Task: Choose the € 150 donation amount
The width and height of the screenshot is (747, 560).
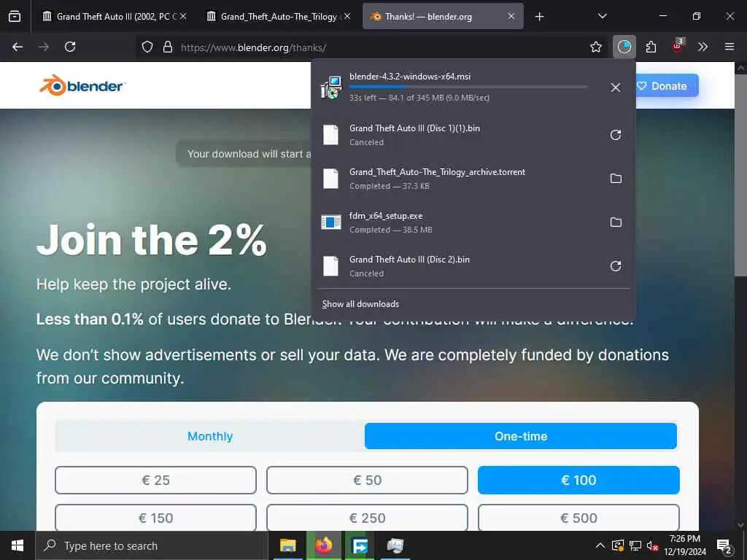Action: click(x=156, y=518)
